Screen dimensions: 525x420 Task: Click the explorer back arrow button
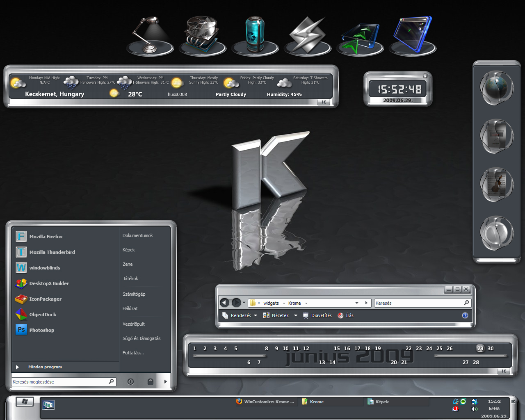tap(224, 303)
